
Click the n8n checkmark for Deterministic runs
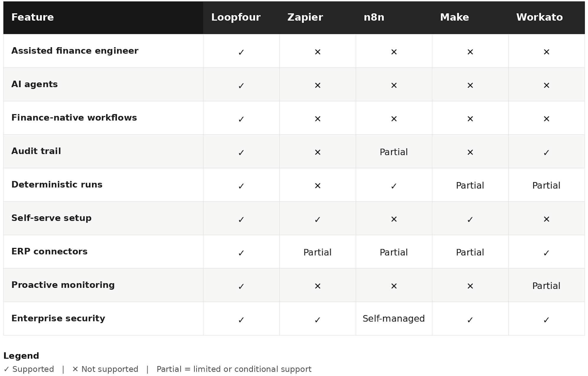point(394,186)
